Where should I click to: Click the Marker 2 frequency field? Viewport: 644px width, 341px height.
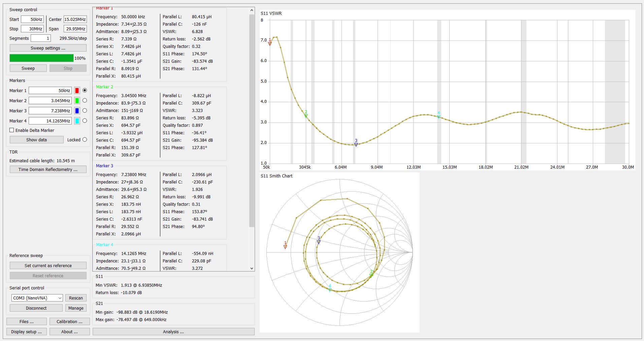click(50, 101)
